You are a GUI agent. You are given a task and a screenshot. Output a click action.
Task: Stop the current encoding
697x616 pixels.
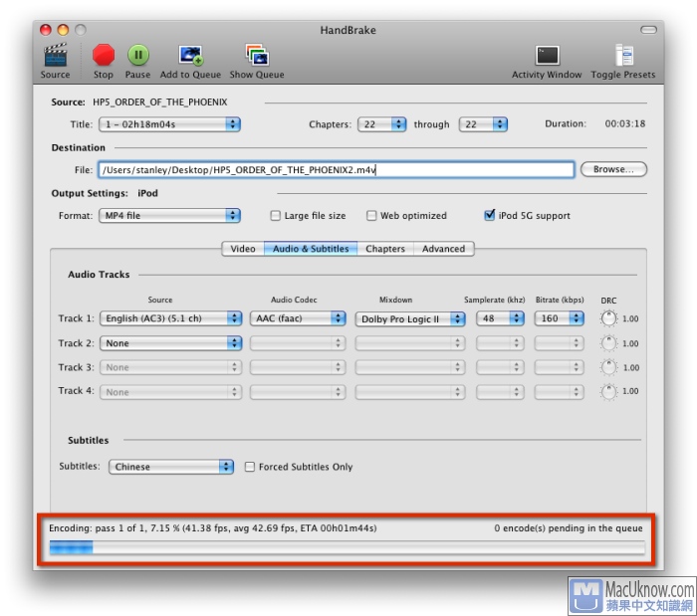coord(104,55)
